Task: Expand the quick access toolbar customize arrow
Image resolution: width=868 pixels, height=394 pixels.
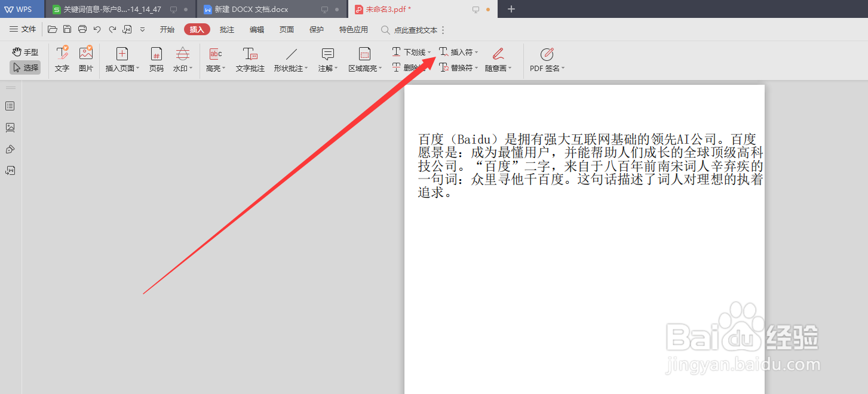Action: point(142,29)
